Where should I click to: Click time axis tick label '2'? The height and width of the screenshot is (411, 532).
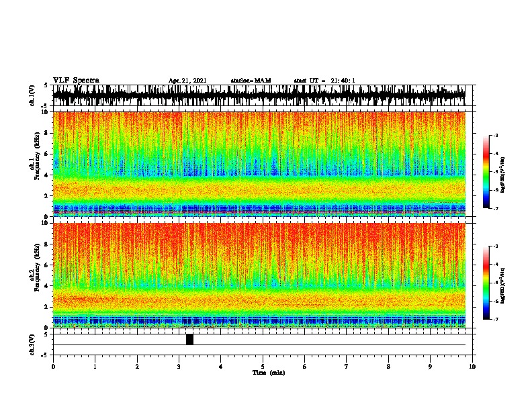coord(137,367)
